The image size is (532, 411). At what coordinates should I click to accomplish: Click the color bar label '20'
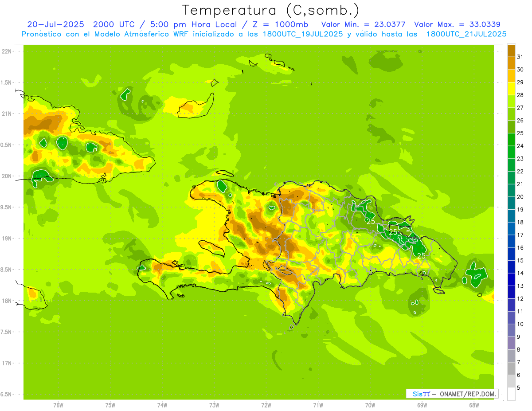[520, 197]
